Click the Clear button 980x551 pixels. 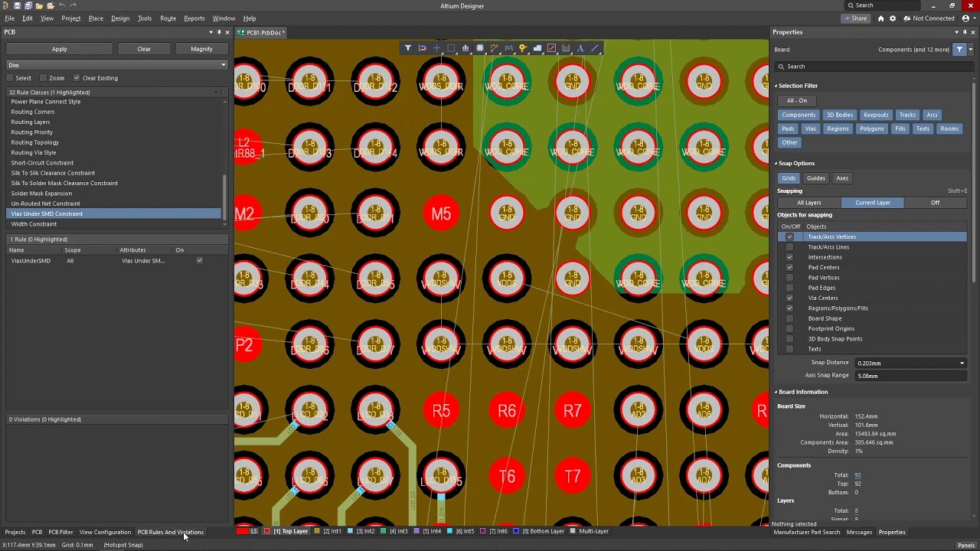coord(144,49)
